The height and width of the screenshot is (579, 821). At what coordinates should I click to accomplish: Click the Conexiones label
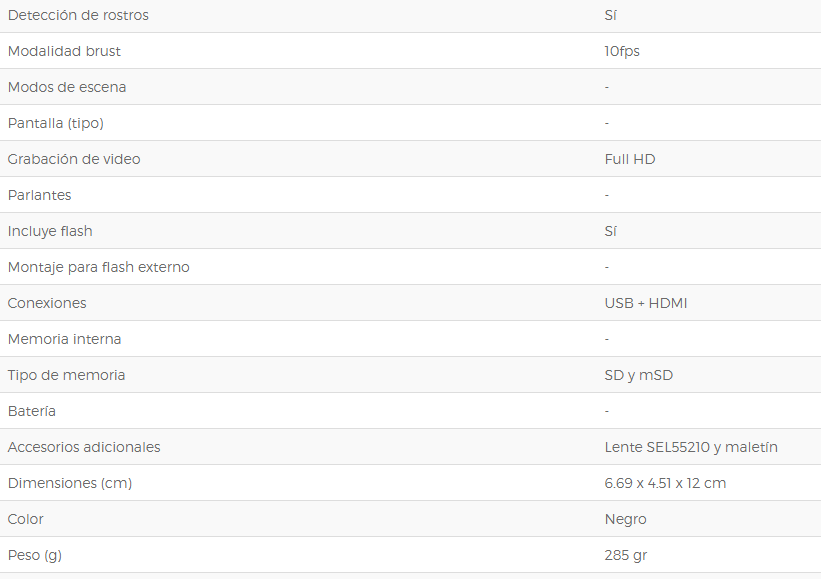[47, 303]
